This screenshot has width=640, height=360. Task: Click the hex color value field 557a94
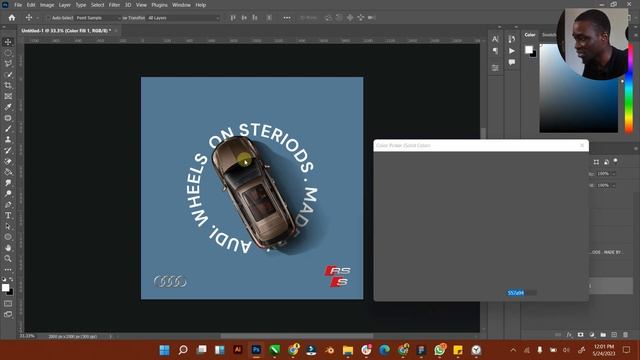(x=522, y=293)
